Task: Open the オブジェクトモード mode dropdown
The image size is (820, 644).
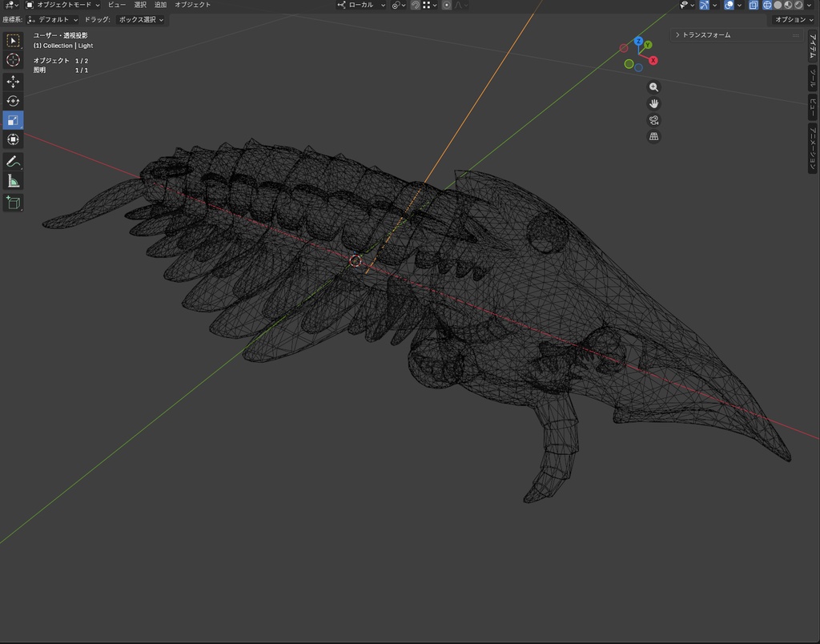Action: coord(62,5)
